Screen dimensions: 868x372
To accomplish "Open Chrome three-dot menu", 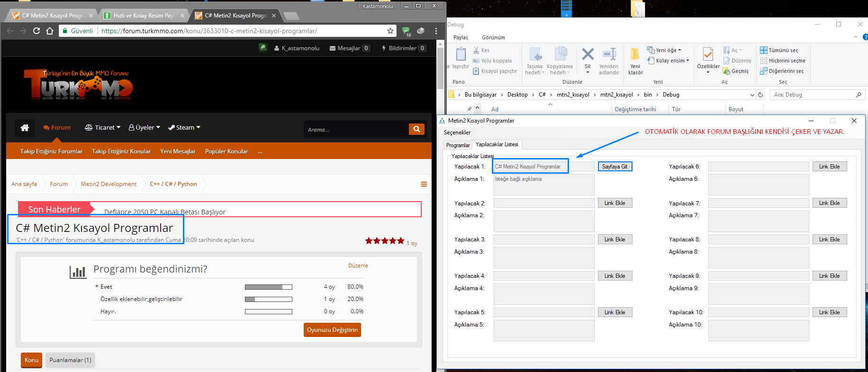I will (x=436, y=31).
